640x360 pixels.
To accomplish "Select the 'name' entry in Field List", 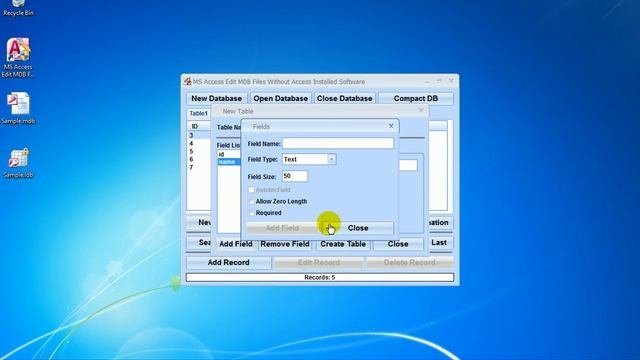I will click(x=229, y=162).
